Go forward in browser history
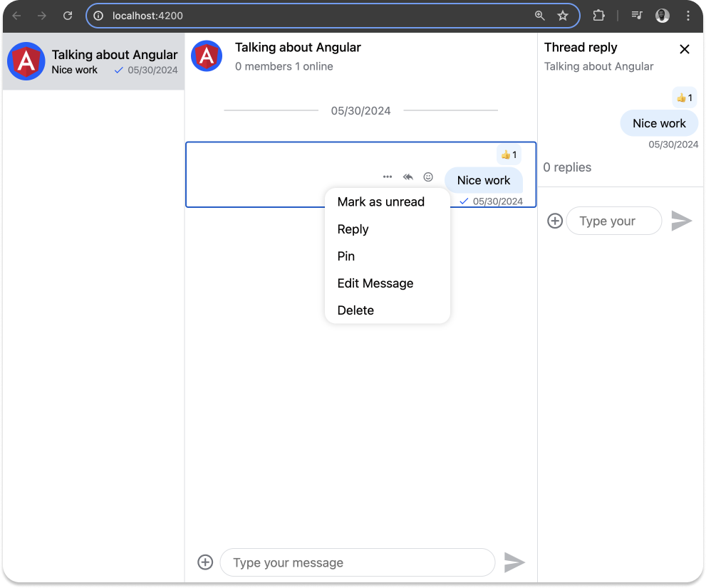The height and width of the screenshot is (588, 706). point(42,16)
